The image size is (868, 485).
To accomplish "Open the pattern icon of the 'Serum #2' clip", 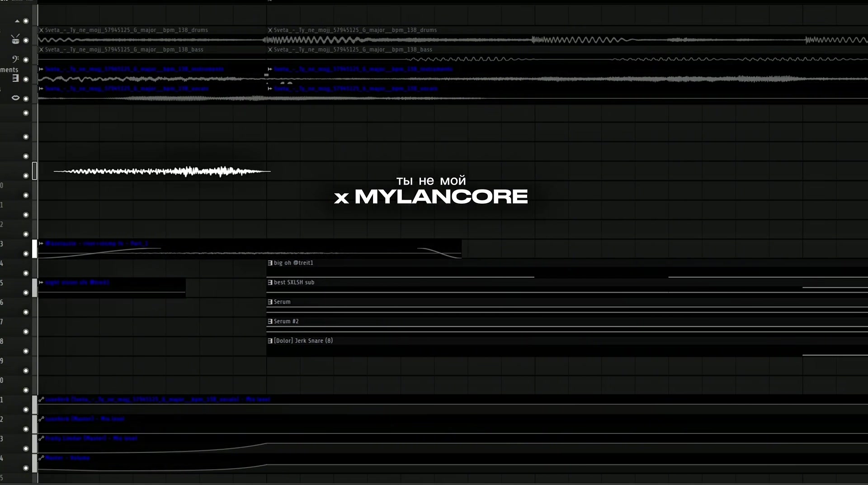I will 270,321.
